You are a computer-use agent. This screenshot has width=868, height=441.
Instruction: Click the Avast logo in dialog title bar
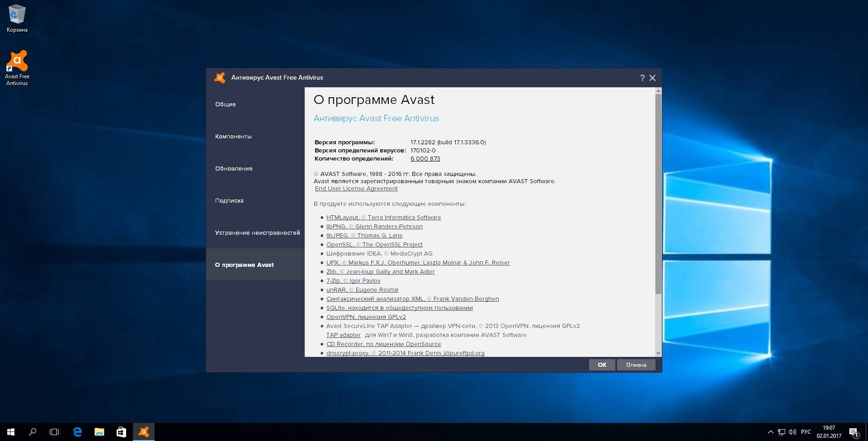[x=220, y=78]
